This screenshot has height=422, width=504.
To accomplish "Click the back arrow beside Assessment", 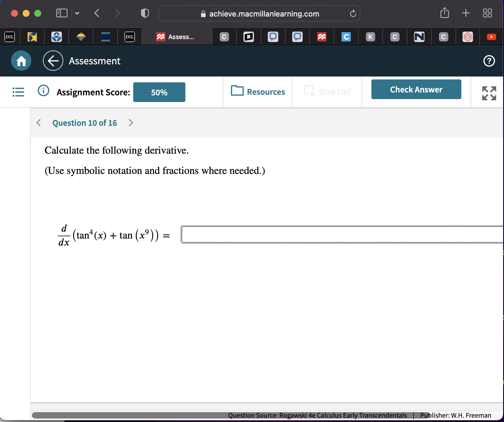I will click(53, 61).
